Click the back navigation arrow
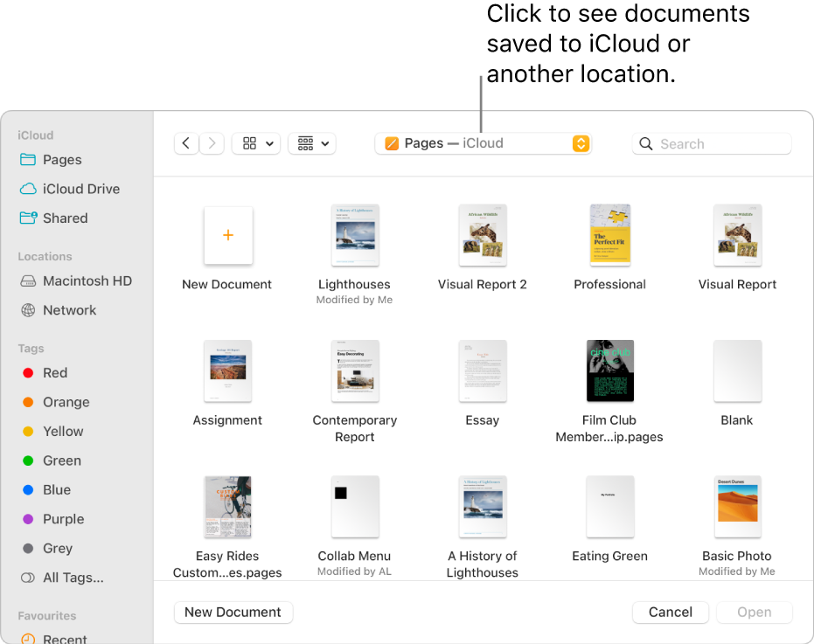This screenshot has height=644, width=814. pos(186,143)
